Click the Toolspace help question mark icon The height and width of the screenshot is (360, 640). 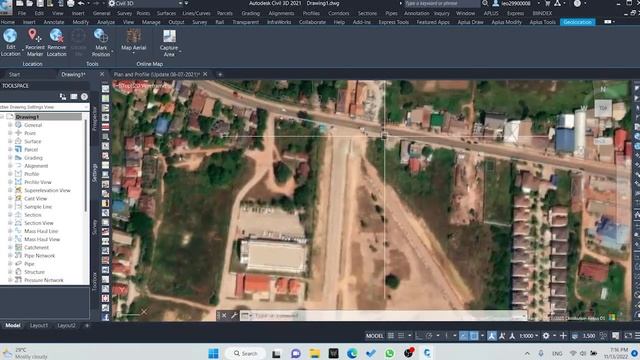coord(84,97)
